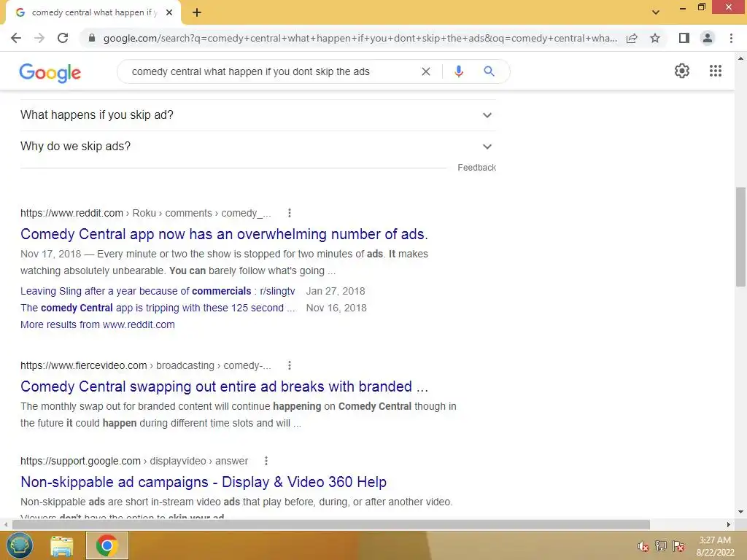Open 'The comedy Central app is tripping' link

point(158,308)
